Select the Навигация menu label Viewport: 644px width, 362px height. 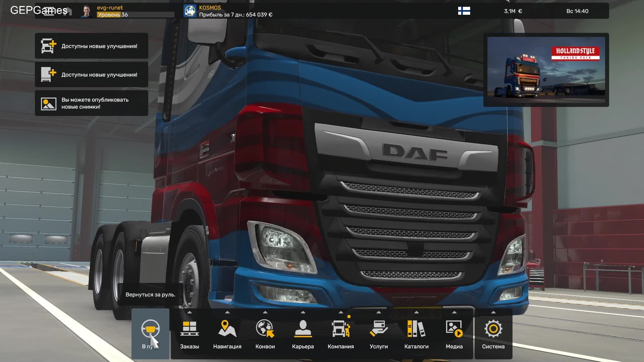(227, 347)
